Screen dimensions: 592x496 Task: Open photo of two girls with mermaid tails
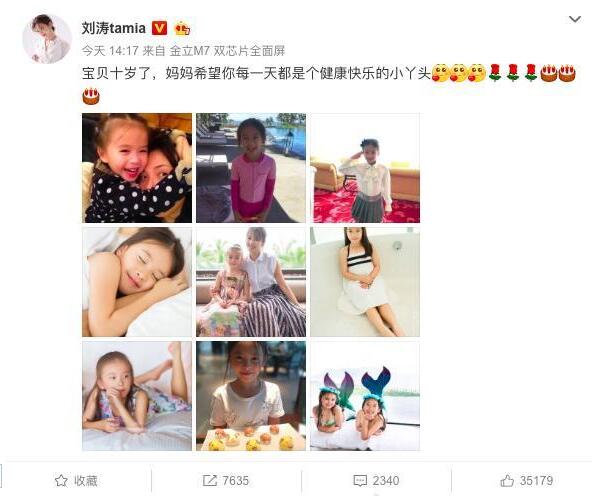[365, 396]
